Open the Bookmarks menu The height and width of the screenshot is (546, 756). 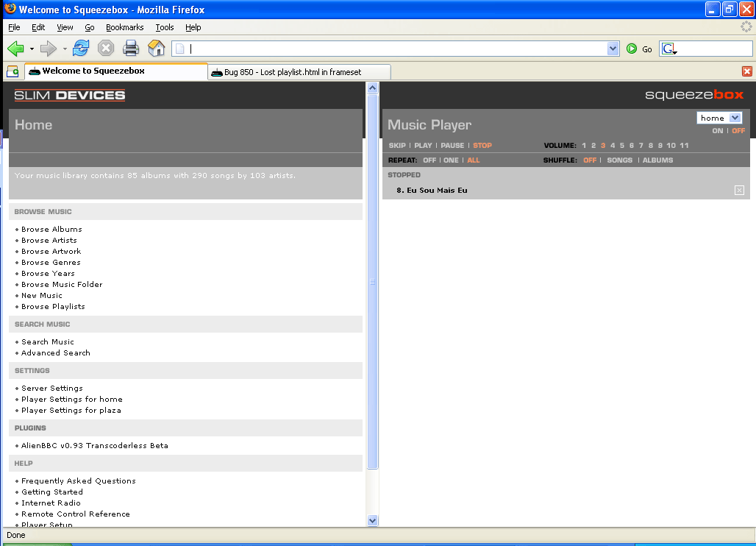click(x=124, y=27)
